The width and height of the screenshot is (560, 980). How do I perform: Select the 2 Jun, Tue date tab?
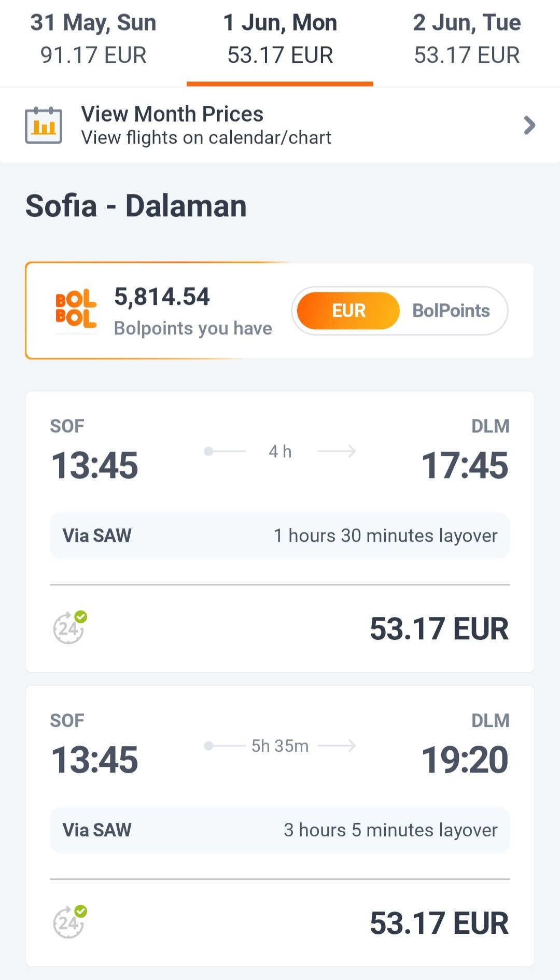coord(467,39)
